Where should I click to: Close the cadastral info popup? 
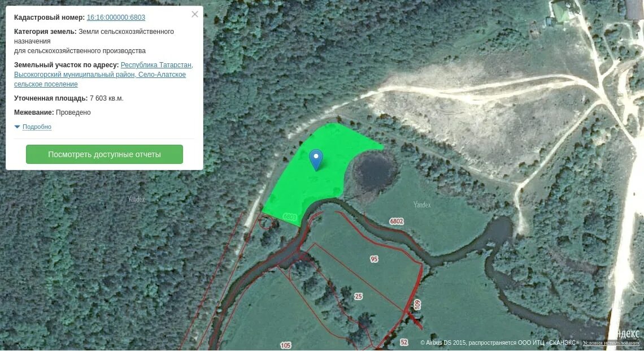(195, 14)
